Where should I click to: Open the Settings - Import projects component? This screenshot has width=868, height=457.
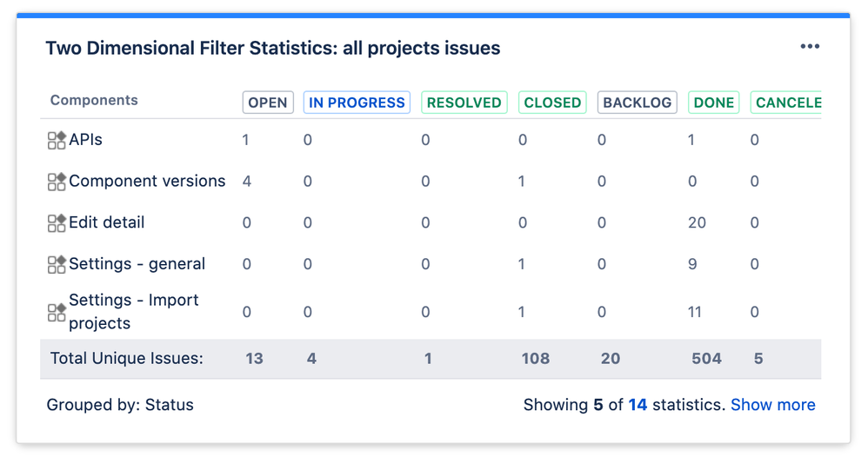133,312
